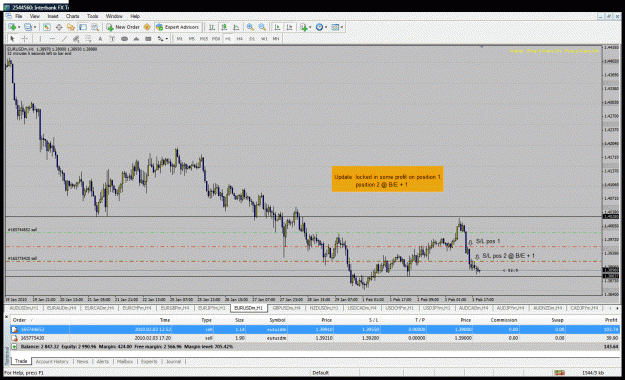The image size is (625, 380).
Task: Toggle Expert Advisors trading on or off
Action: pos(177,27)
